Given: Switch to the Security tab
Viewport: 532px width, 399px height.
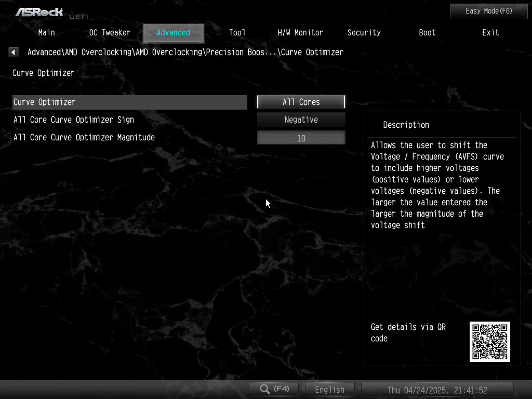Looking at the screenshot, I should point(364,32).
